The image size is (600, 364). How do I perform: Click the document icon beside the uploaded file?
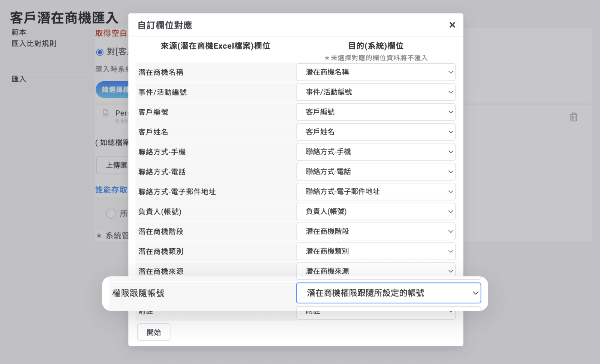(x=106, y=113)
